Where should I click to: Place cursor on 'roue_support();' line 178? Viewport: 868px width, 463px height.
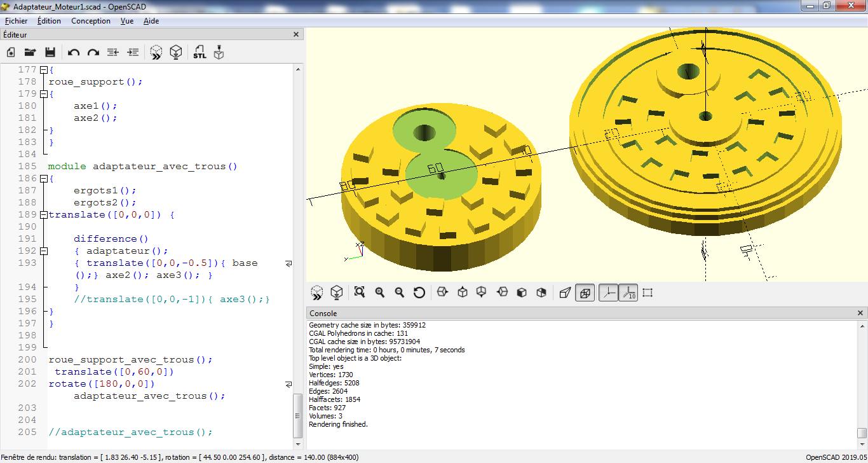click(x=96, y=82)
